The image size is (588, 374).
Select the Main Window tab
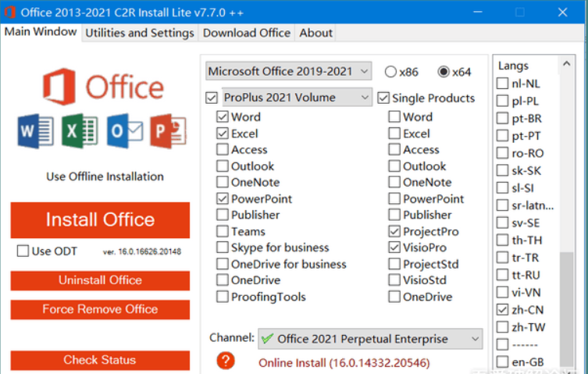(x=41, y=32)
